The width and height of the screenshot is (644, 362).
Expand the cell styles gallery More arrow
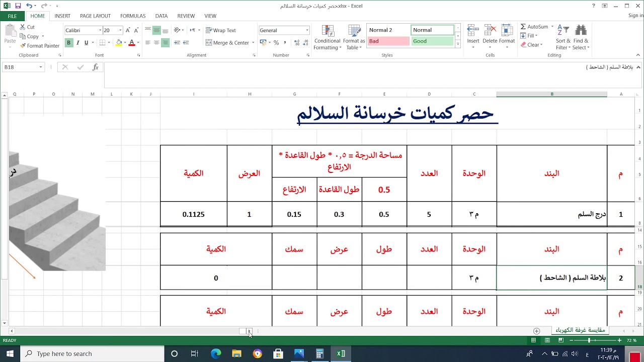457,44
